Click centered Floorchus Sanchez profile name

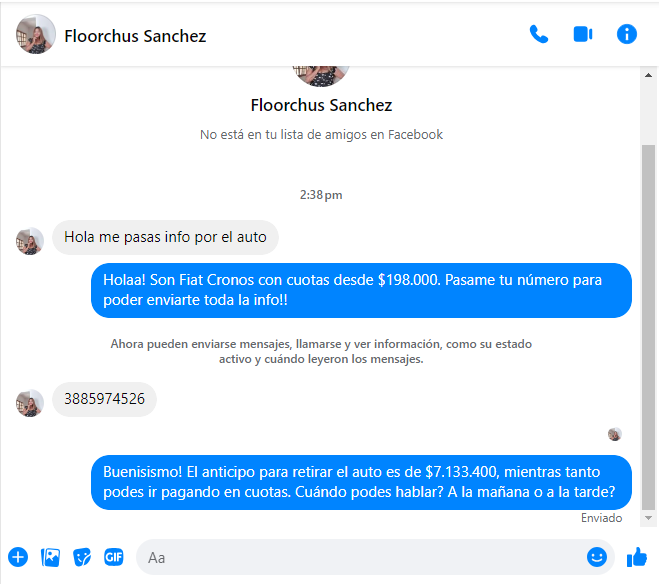coord(322,105)
